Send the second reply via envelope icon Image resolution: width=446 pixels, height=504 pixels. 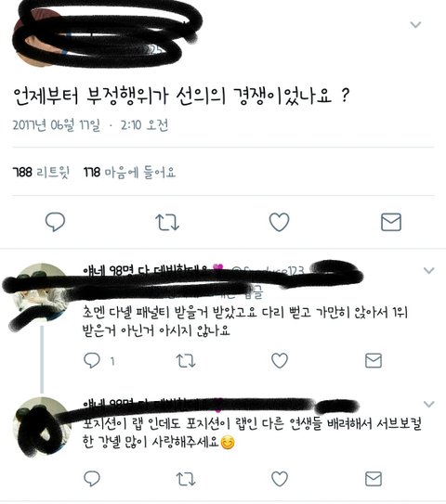tap(374, 479)
